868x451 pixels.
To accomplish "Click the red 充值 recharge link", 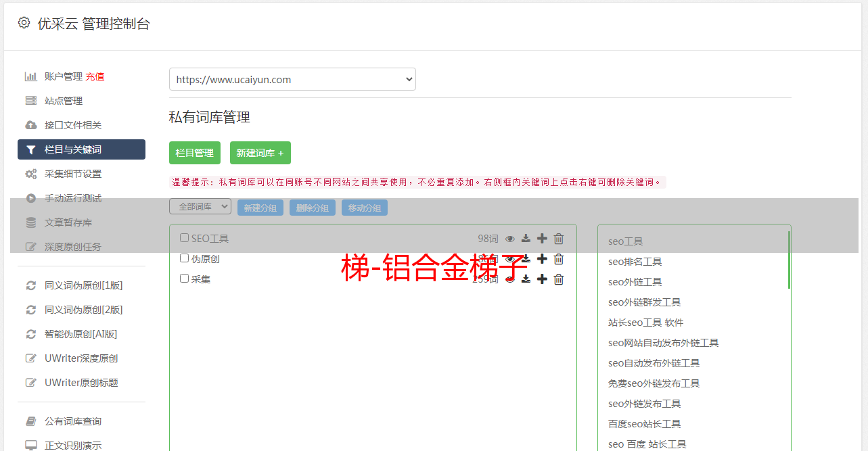I will coord(95,76).
